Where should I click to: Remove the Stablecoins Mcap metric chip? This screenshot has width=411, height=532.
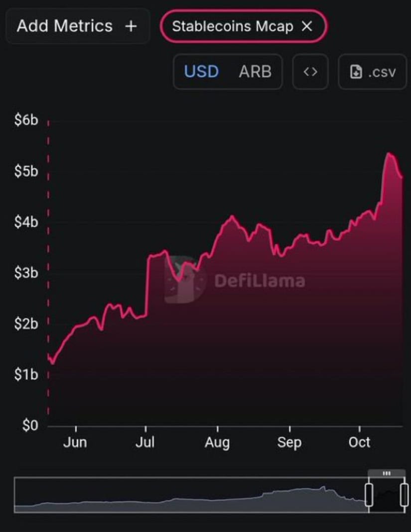(x=307, y=26)
